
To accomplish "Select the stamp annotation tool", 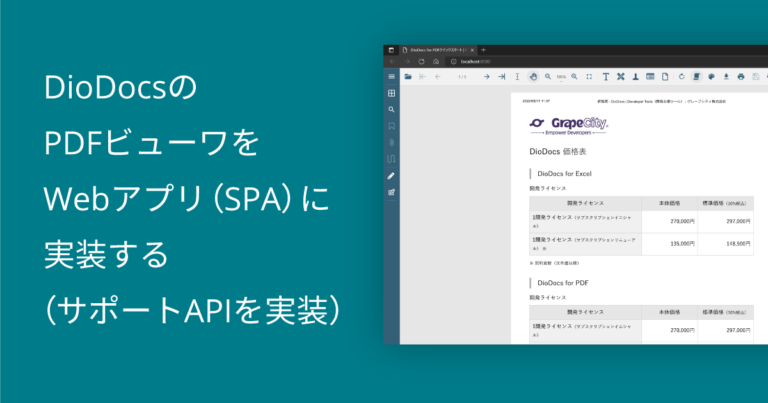I will (x=635, y=77).
